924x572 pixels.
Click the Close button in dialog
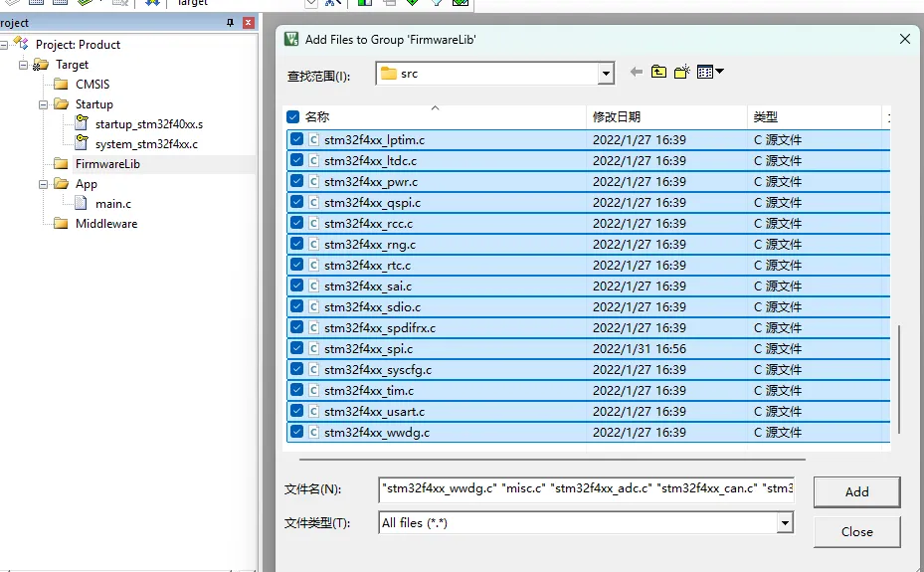[856, 531]
